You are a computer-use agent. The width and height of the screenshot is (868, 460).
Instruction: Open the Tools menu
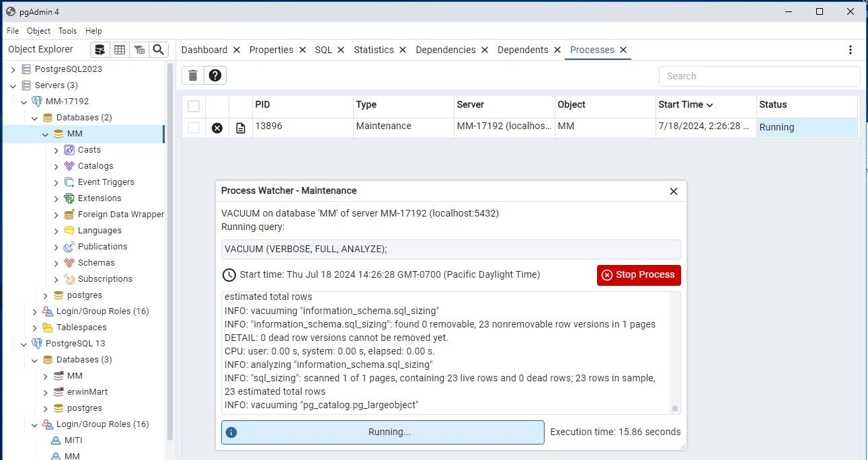pos(67,31)
